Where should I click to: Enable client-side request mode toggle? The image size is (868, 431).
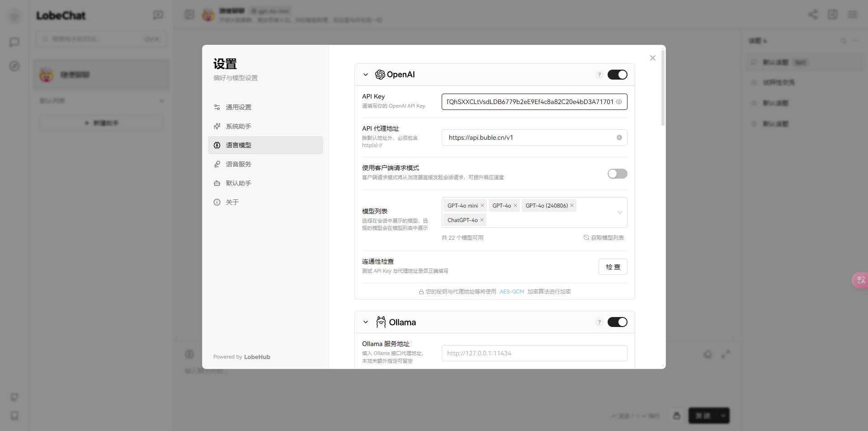(x=617, y=174)
